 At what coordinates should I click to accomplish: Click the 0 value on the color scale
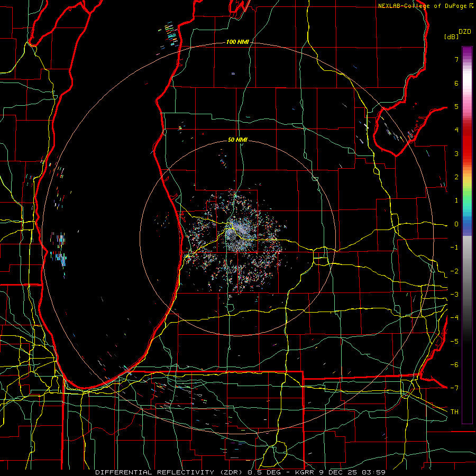coord(456,224)
